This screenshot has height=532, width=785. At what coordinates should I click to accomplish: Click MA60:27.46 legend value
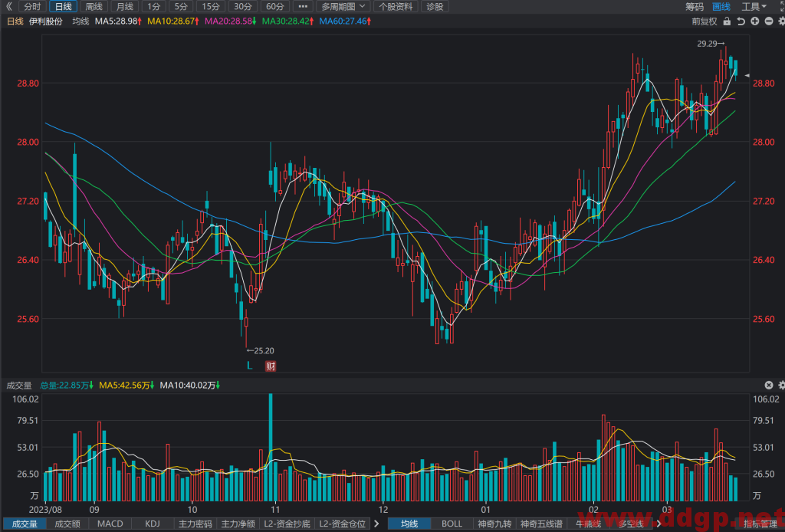tap(346, 21)
